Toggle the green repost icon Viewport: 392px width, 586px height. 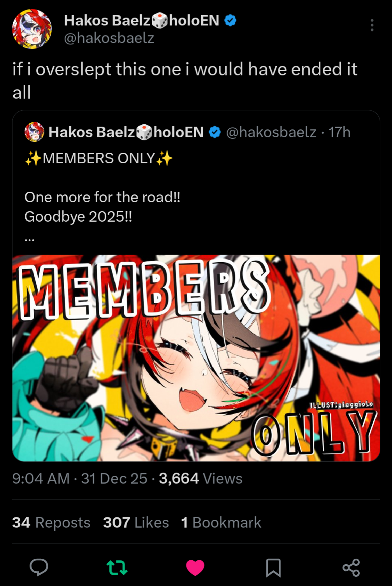(117, 568)
